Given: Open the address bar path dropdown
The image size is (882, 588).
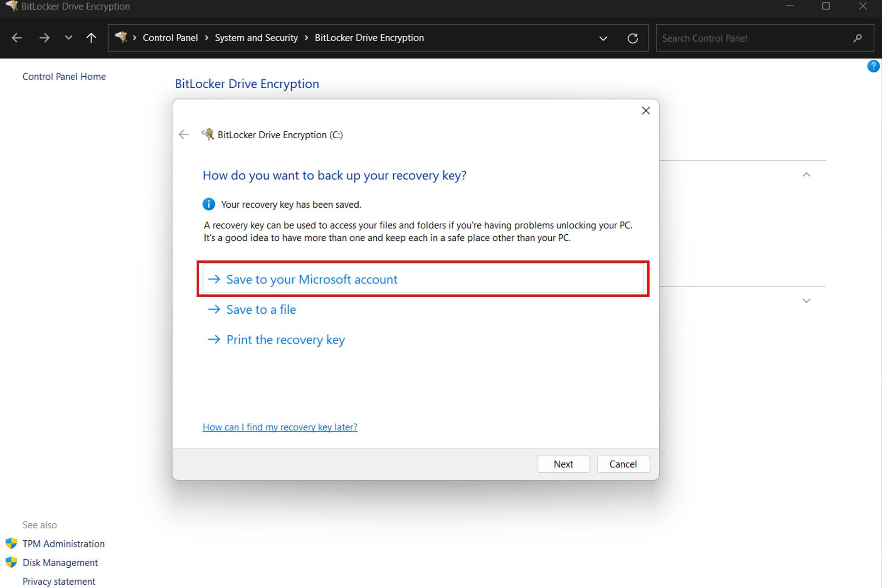Looking at the screenshot, I should pyautogui.click(x=603, y=38).
